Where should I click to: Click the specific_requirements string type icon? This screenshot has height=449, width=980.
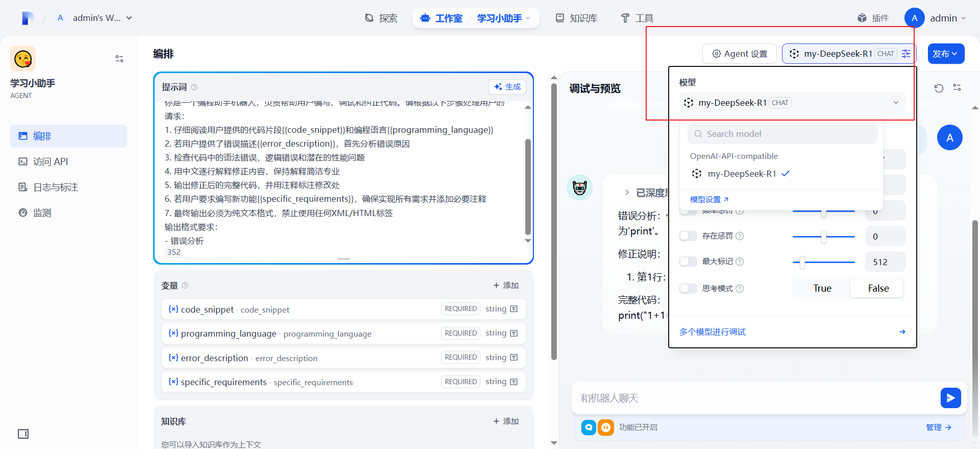point(514,382)
